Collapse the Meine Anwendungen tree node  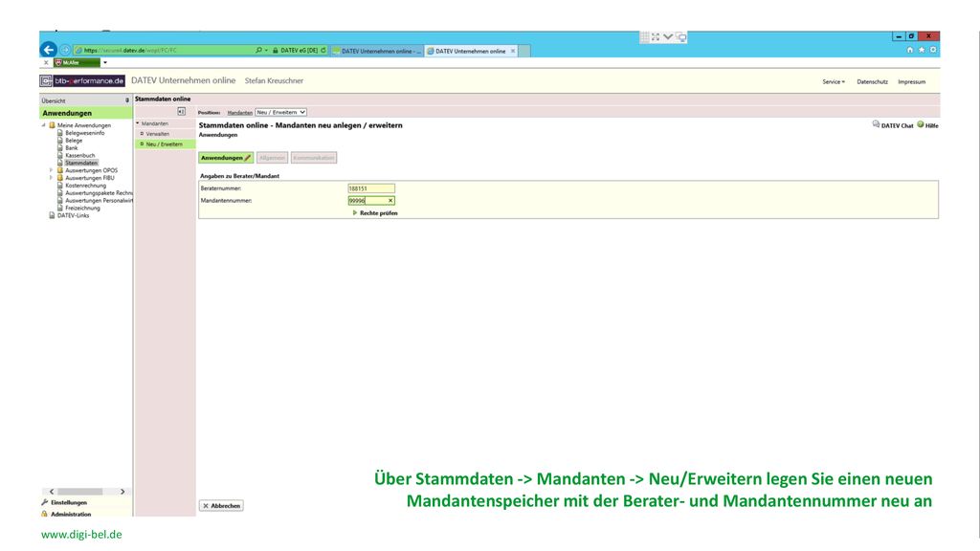point(44,125)
